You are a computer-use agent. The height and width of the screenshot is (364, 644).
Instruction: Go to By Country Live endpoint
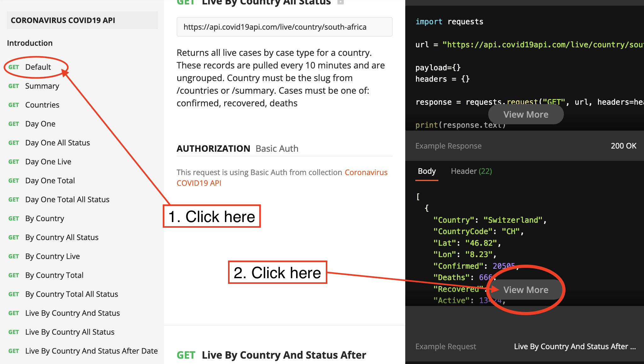(x=52, y=256)
